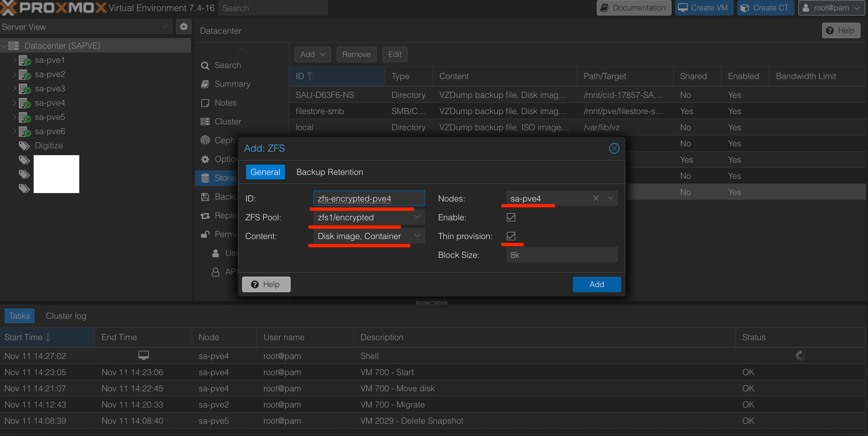Click Help in the Add ZFS dialog
This screenshot has height=436, width=868.
[266, 284]
